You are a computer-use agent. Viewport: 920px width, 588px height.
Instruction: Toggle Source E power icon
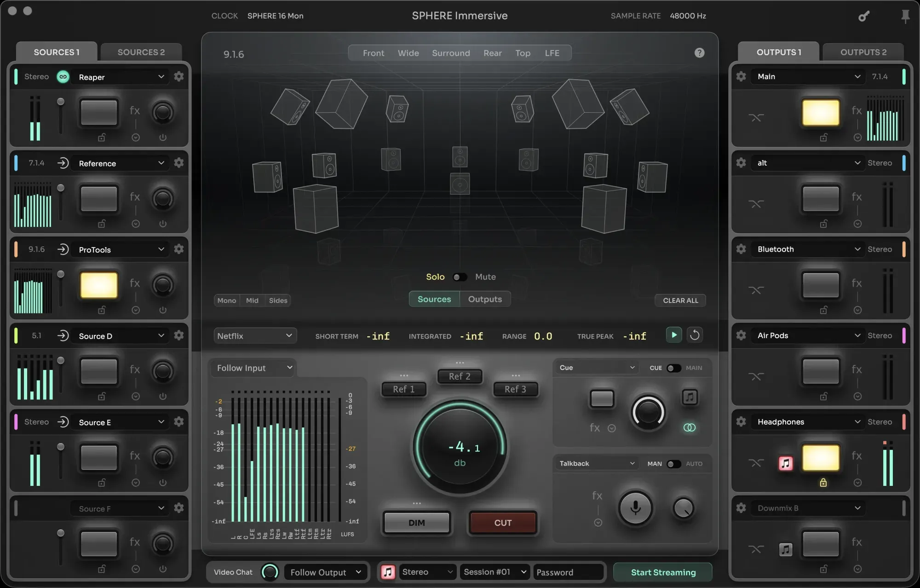[163, 483]
